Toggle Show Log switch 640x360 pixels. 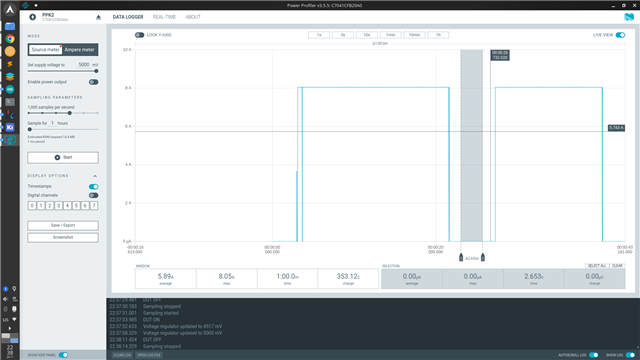tap(631, 355)
